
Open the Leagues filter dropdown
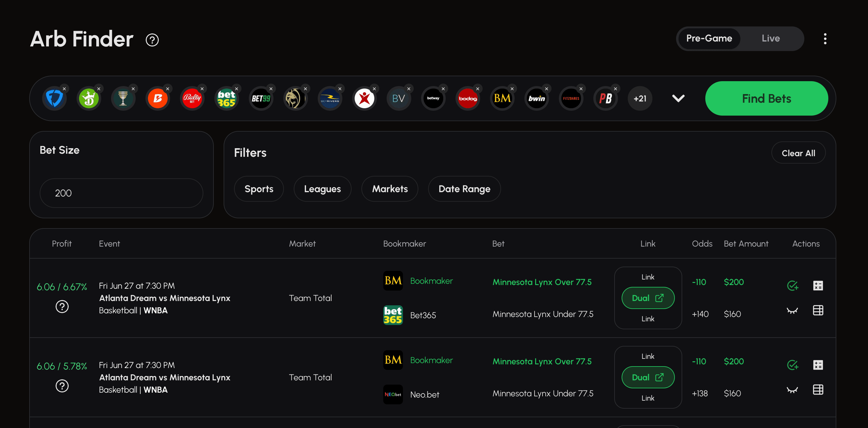click(322, 189)
